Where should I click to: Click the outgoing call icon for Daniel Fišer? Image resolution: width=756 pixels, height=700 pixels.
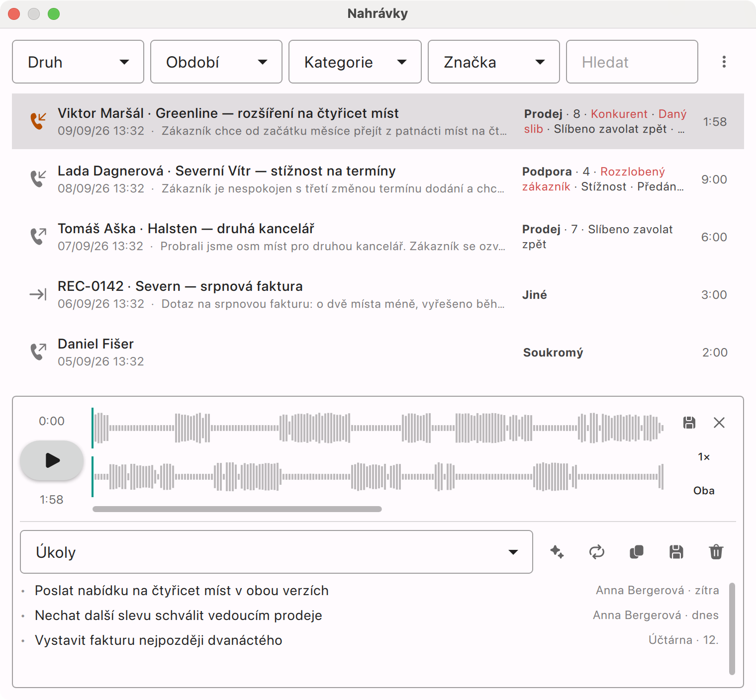pyautogui.click(x=38, y=351)
